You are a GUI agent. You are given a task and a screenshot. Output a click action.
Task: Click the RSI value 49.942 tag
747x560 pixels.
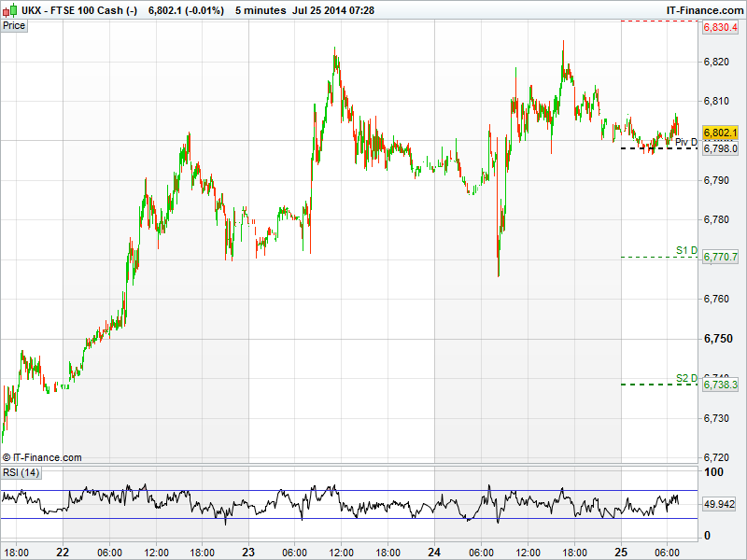721,504
